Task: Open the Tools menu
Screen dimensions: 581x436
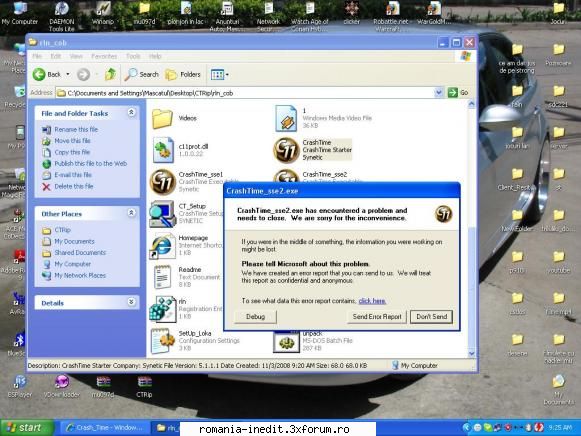Action: click(x=133, y=56)
